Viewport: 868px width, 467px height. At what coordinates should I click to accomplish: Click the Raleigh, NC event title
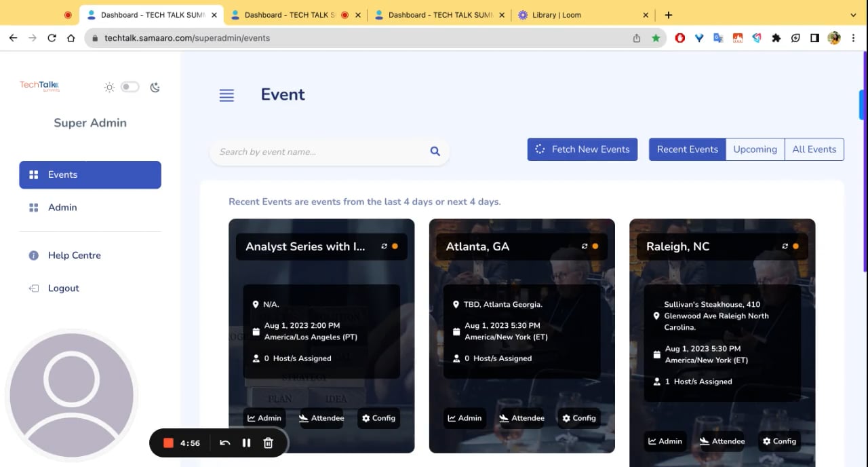coord(677,246)
